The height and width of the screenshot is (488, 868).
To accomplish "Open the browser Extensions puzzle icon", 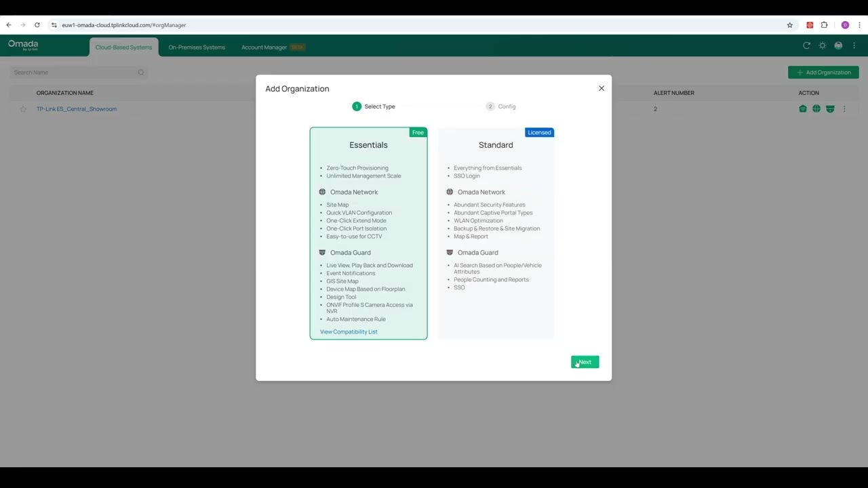I will 824,25.
